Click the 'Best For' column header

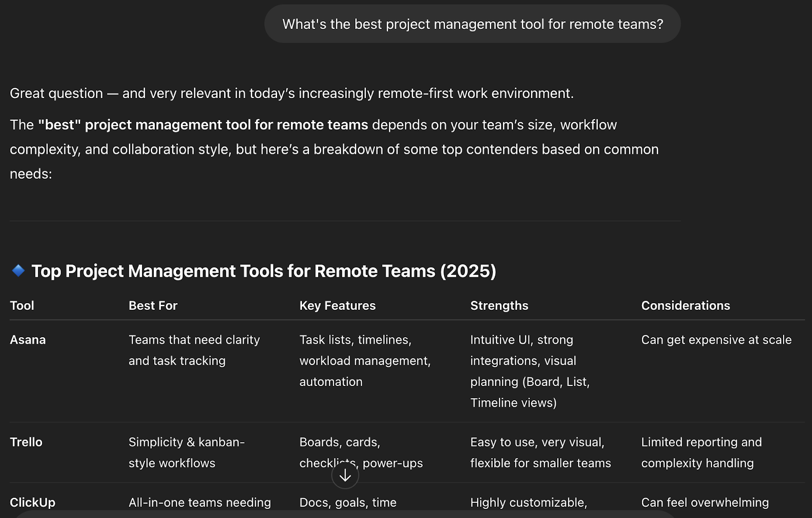tap(153, 306)
